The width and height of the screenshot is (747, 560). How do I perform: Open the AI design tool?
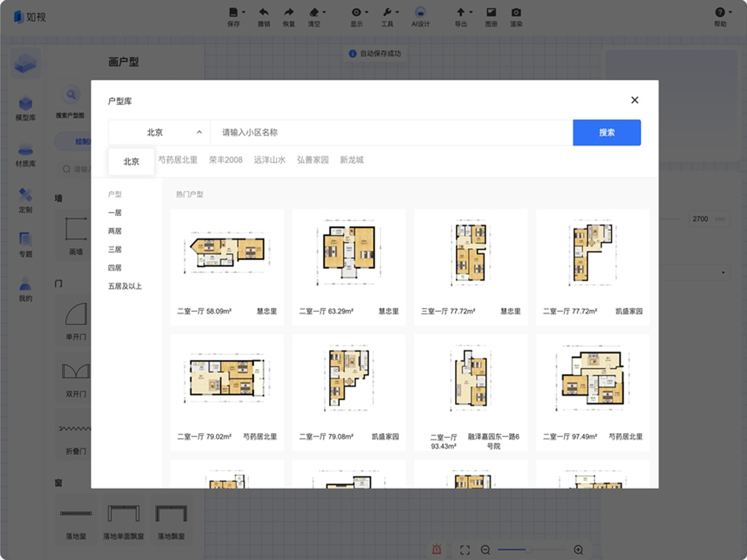[x=420, y=13]
